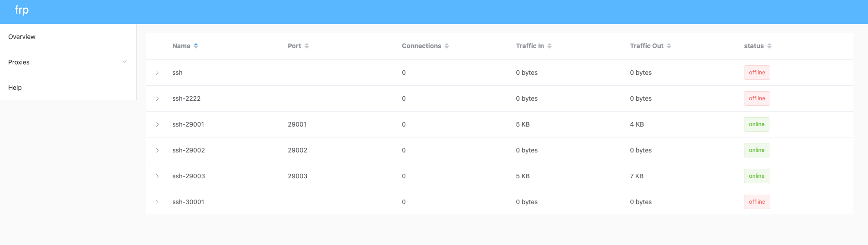Viewport: 868px width, 245px height.
Task: Sort table by Name column icon
Action: tap(196, 46)
